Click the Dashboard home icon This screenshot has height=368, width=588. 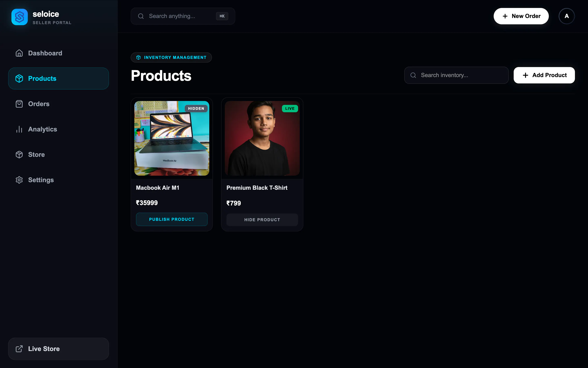(x=19, y=53)
